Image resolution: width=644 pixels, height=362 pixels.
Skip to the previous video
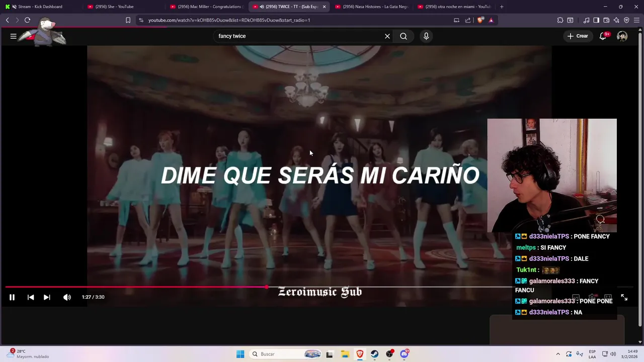(x=31, y=297)
